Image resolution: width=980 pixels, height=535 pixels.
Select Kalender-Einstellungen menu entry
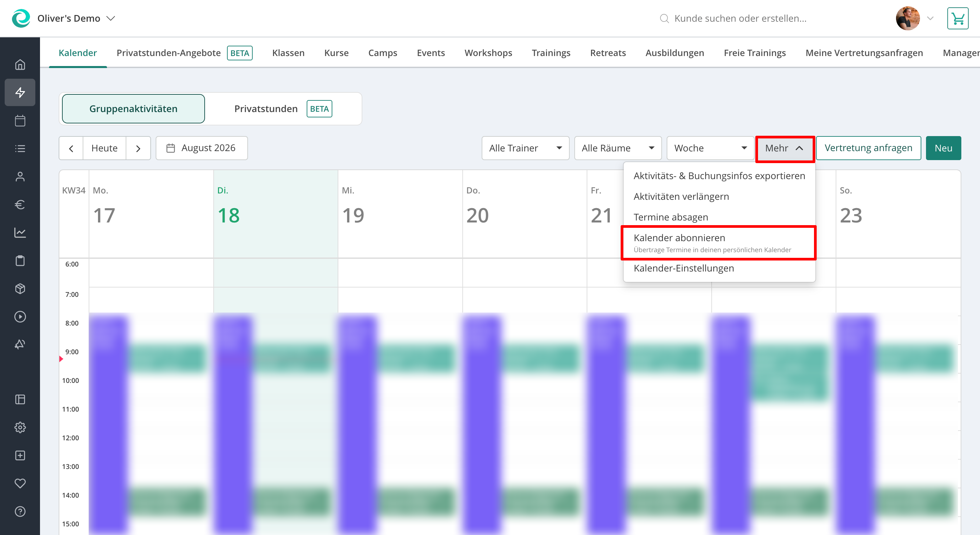[x=719, y=268]
